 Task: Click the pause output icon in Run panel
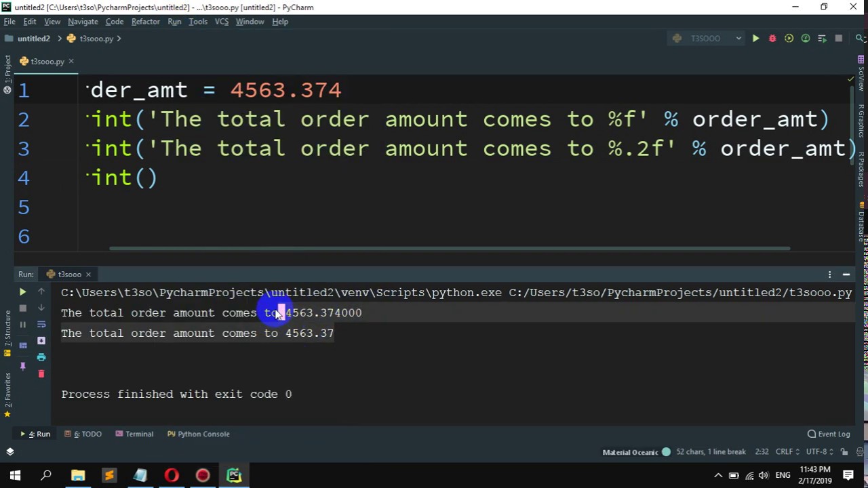coord(22,325)
